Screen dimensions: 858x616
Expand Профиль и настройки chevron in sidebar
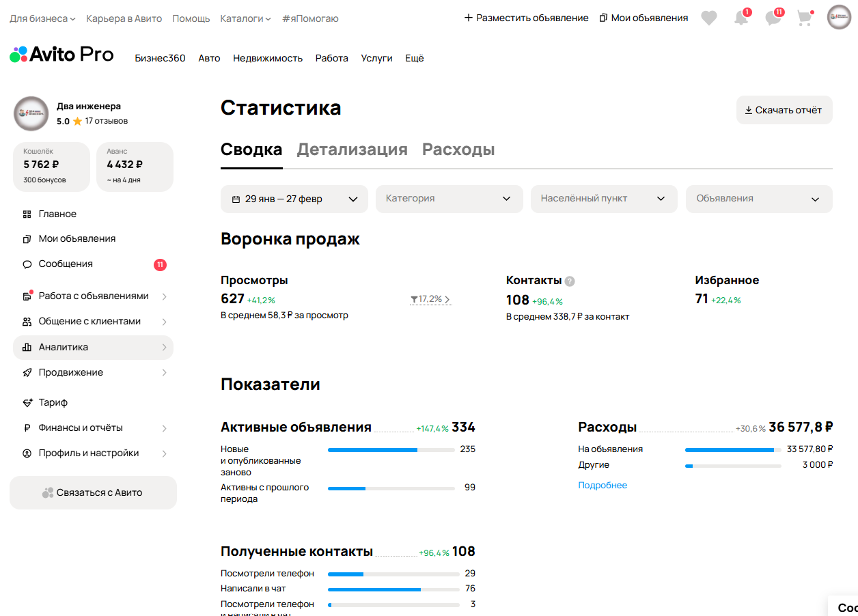164,453
